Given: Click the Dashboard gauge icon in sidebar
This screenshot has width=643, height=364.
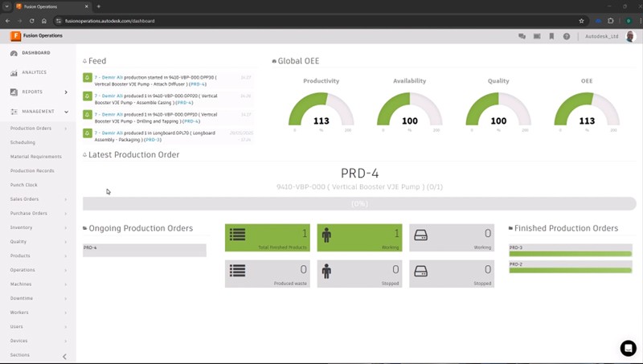Looking at the screenshot, I should pos(14,53).
